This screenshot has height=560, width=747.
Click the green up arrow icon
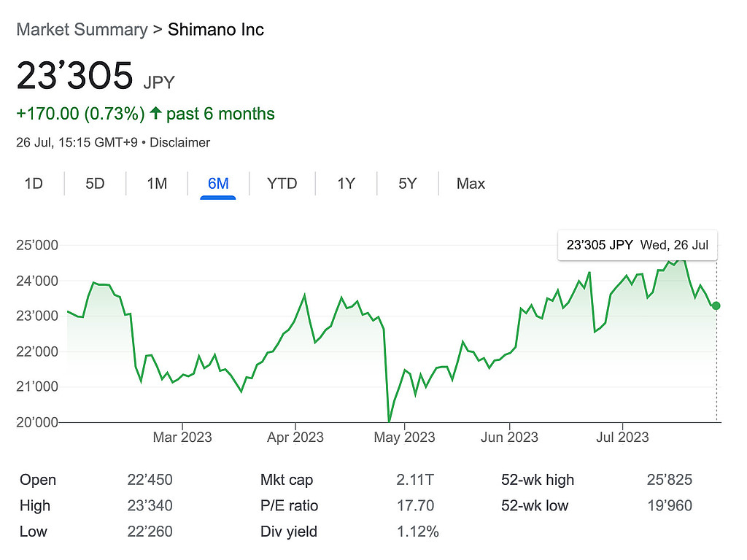[155, 114]
